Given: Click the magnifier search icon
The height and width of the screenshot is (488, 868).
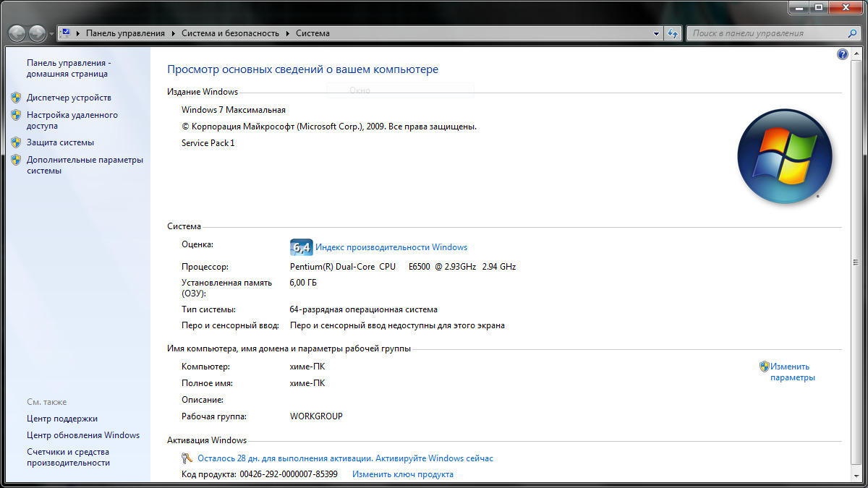Looking at the screenshot, I should click(852, 33).
